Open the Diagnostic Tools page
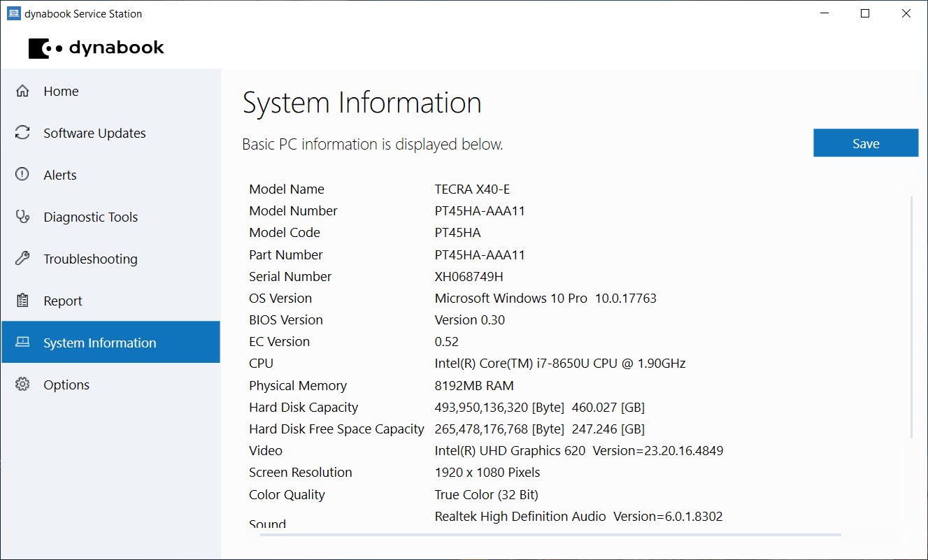Viewport: 928px width, 560px height. point(90,217)
